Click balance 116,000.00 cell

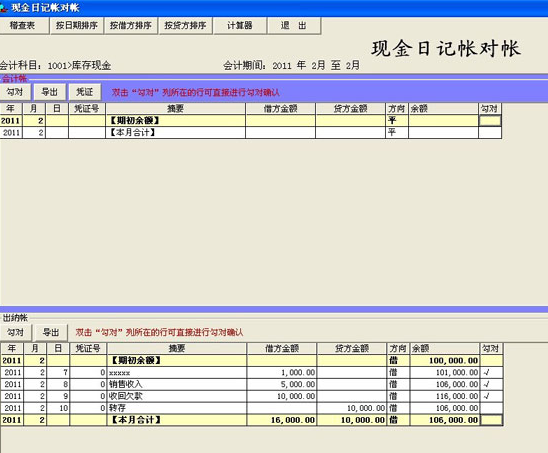pyautogui.click(x=445, y=396)
